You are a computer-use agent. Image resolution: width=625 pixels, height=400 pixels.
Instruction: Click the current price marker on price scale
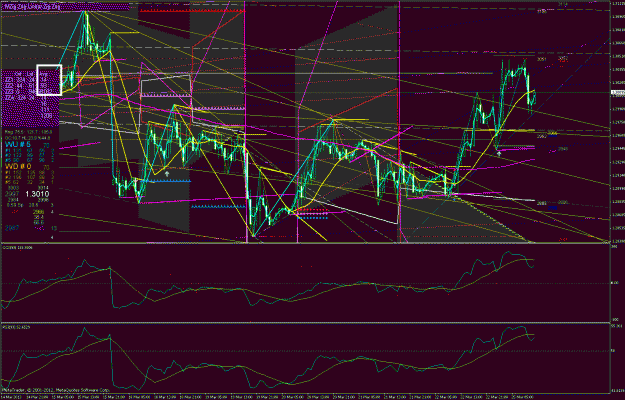pos(617,92)
